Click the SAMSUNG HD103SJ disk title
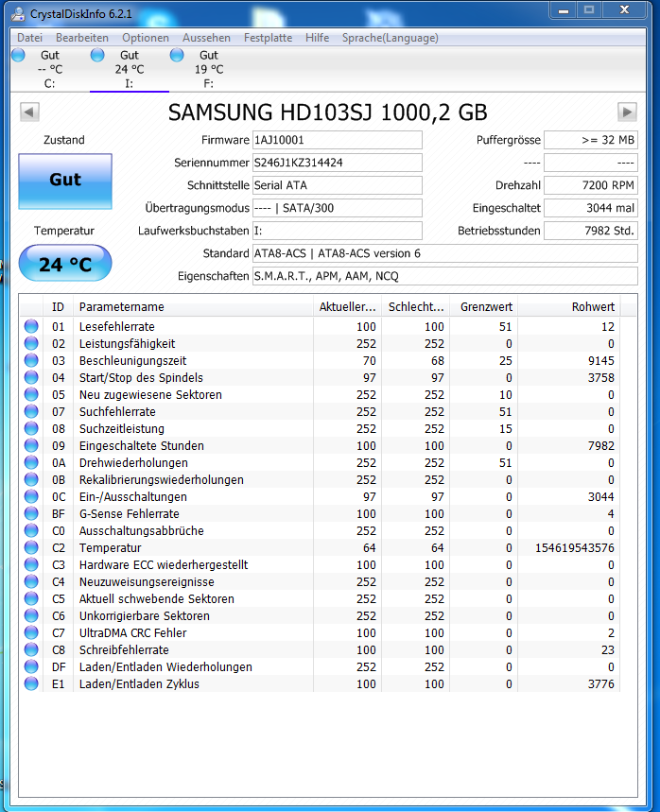The image size is (660, 812). point(327,112)
